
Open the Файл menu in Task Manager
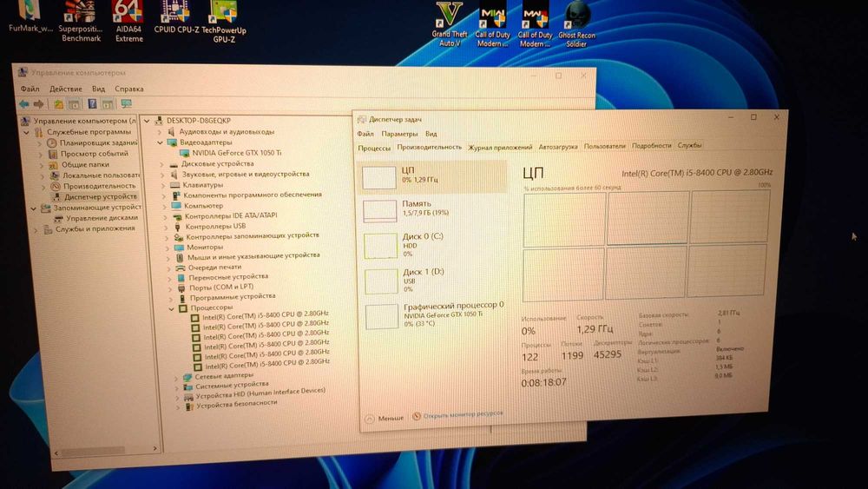click(365, 134)
